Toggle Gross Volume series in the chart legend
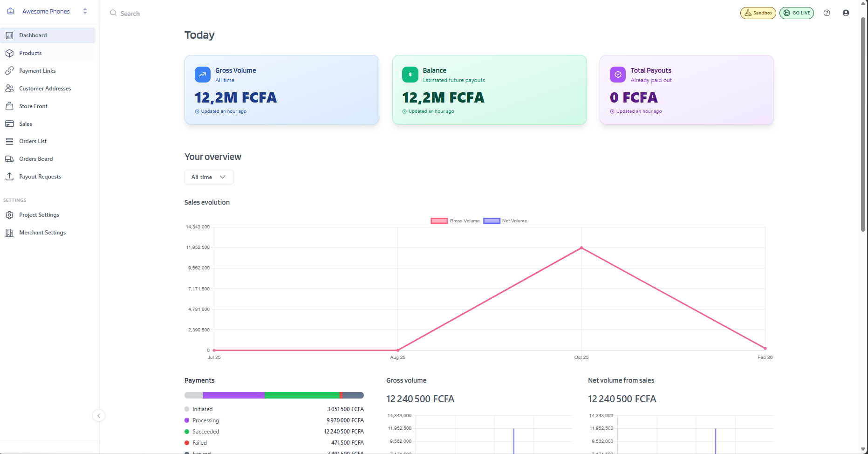868x454 pixels. pyautogui.click(x=455, y=220)
